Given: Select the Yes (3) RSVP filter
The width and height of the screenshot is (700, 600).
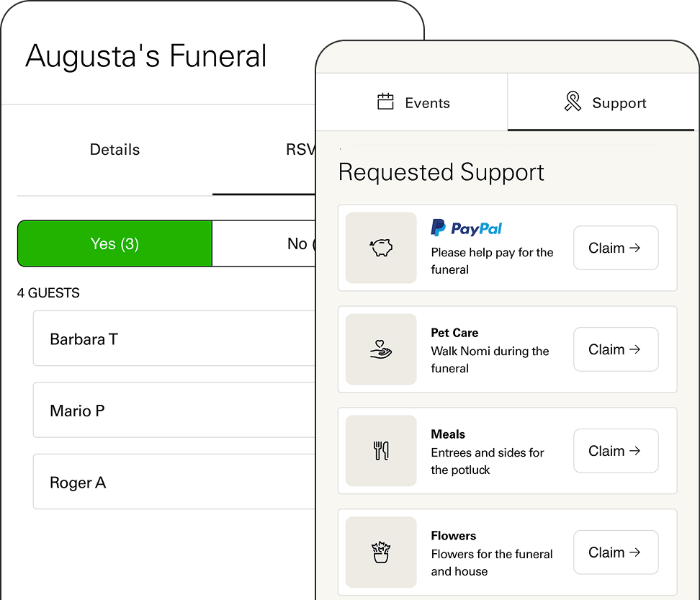Looking at the screenshot, I should [x=115, y=243].
